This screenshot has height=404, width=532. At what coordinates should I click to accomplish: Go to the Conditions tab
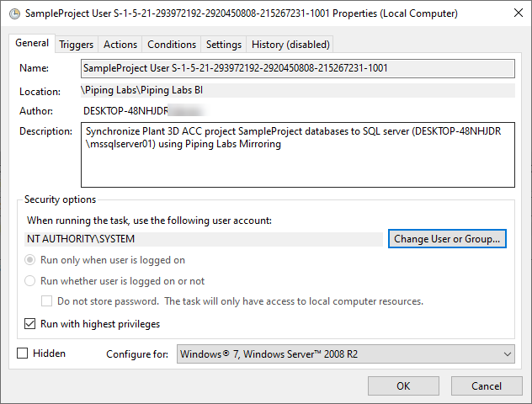(172, 45)
